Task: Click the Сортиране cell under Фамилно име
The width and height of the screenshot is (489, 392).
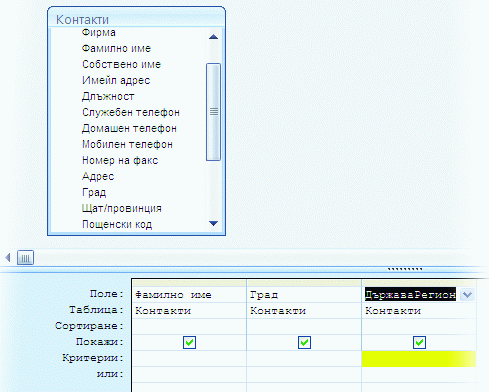Action: tap(189, 327)
